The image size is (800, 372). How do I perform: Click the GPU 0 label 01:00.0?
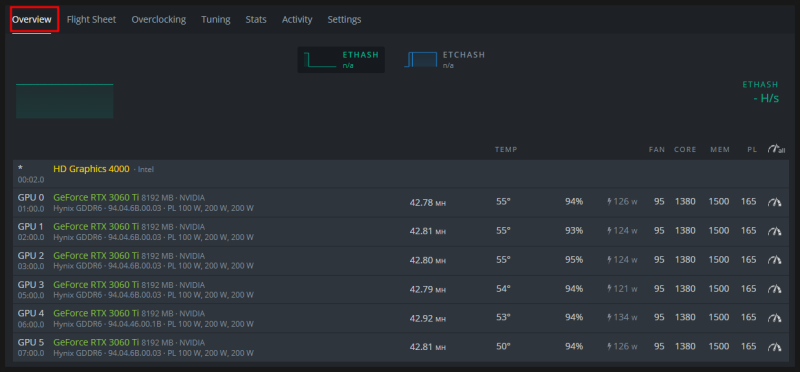(31, 209)
